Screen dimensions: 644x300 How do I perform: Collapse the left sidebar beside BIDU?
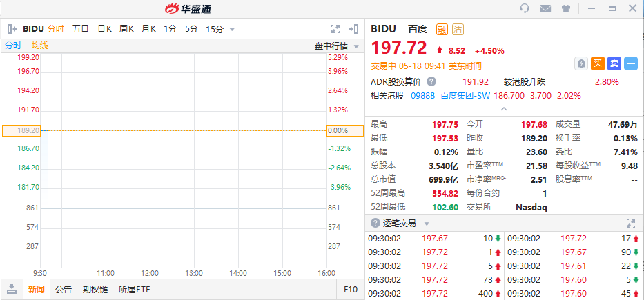[12, 29]
